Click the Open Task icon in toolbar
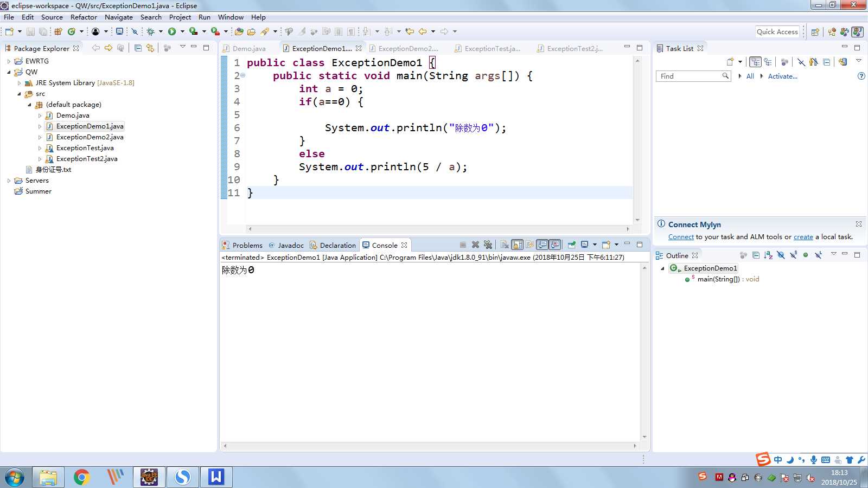 tap(251, 31)
